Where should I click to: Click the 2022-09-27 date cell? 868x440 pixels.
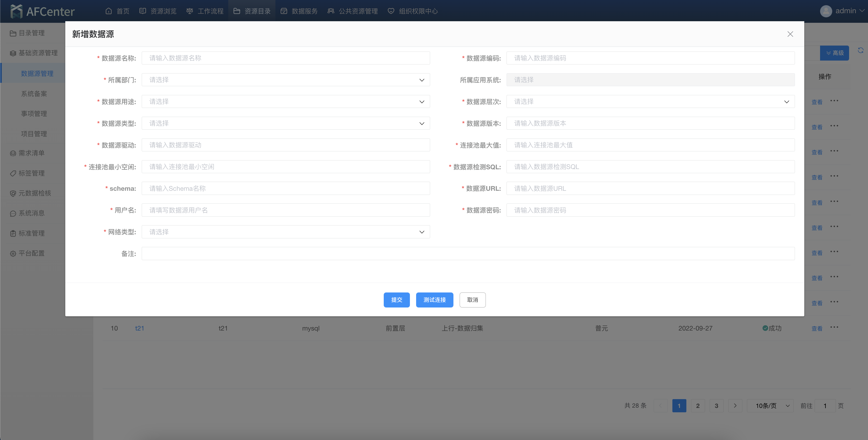click(x=695, y=328)
